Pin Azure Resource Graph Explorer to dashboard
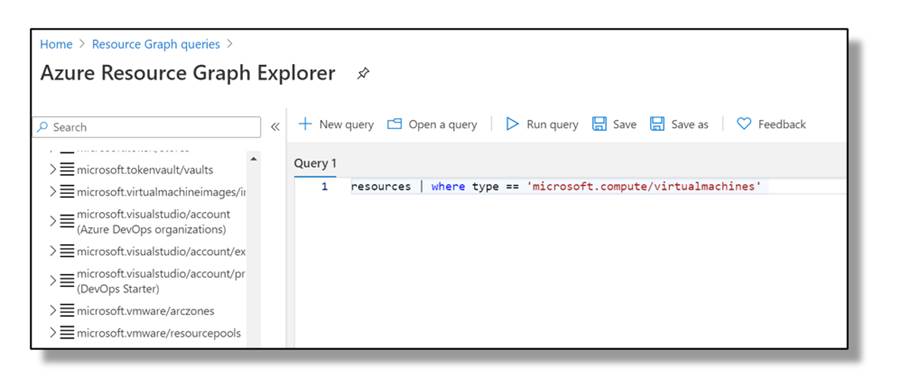This screenshot has width=902, height=386. click(x=363, y=74)
